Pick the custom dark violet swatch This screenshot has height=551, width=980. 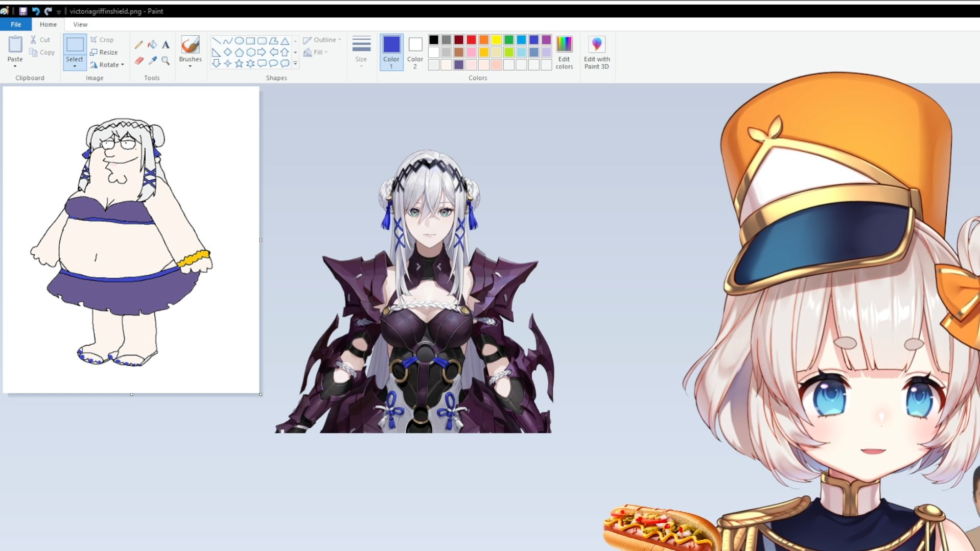coord(459,65)
